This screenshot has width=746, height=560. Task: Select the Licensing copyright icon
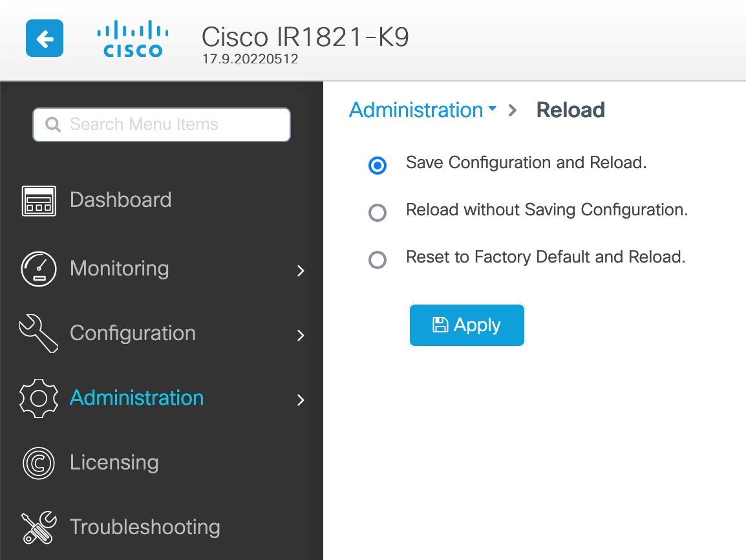coord(39,463)
